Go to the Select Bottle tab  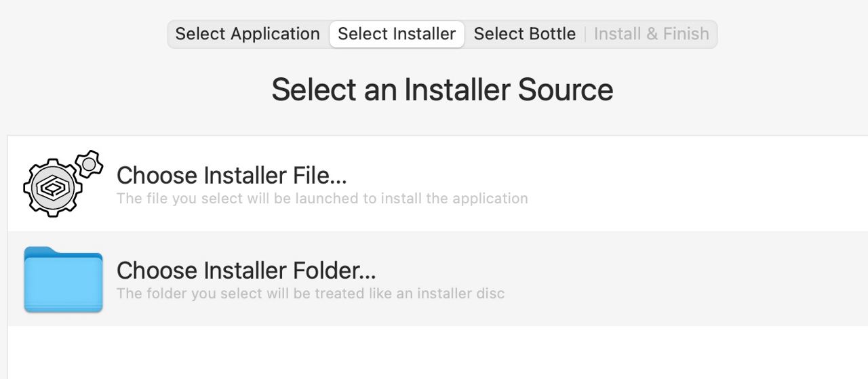[x=524, y=34]
